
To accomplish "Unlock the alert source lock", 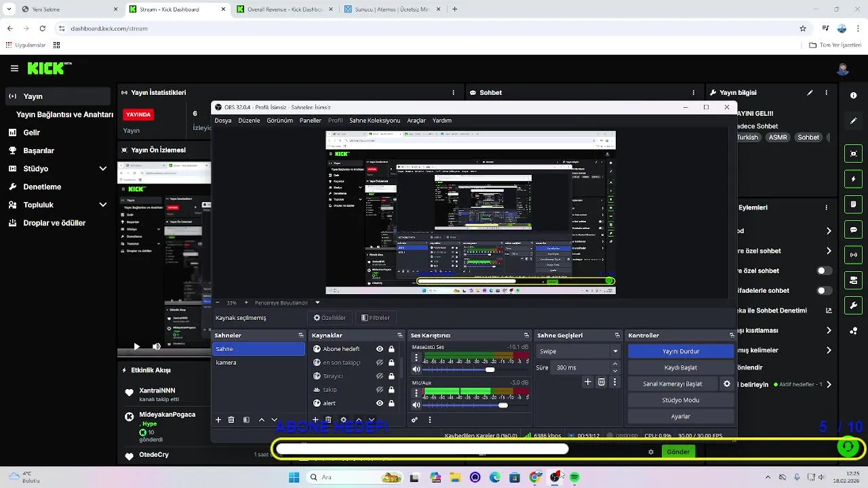I will pyautogui.click(x=391, y=403).
